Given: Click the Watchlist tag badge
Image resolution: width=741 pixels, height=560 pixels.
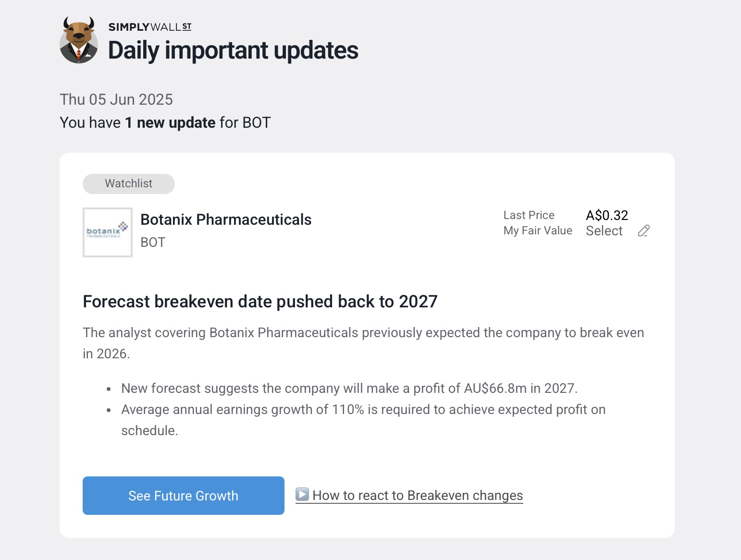Looking at the screenshot, I should pyautogui.click(x=129, y=184).
